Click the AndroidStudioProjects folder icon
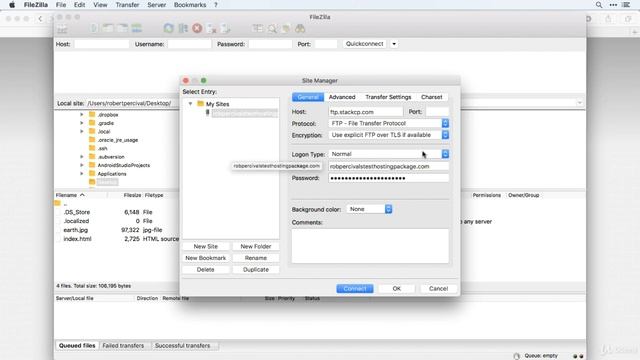This screenshot has width=640, height=360. [92, 165]
